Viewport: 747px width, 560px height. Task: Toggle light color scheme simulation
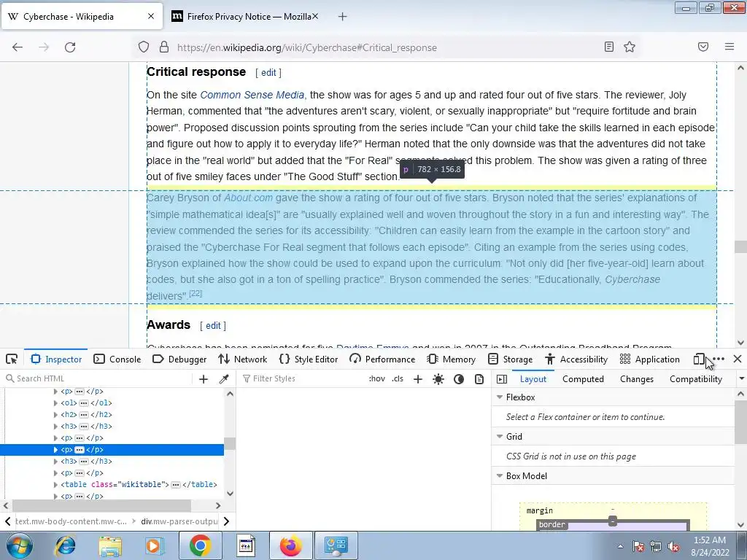tap(438, 379)
